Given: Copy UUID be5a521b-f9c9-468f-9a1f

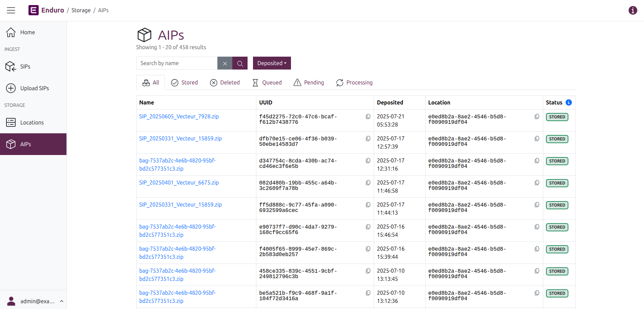Looking at the screenshot, I should pos(368,293).
